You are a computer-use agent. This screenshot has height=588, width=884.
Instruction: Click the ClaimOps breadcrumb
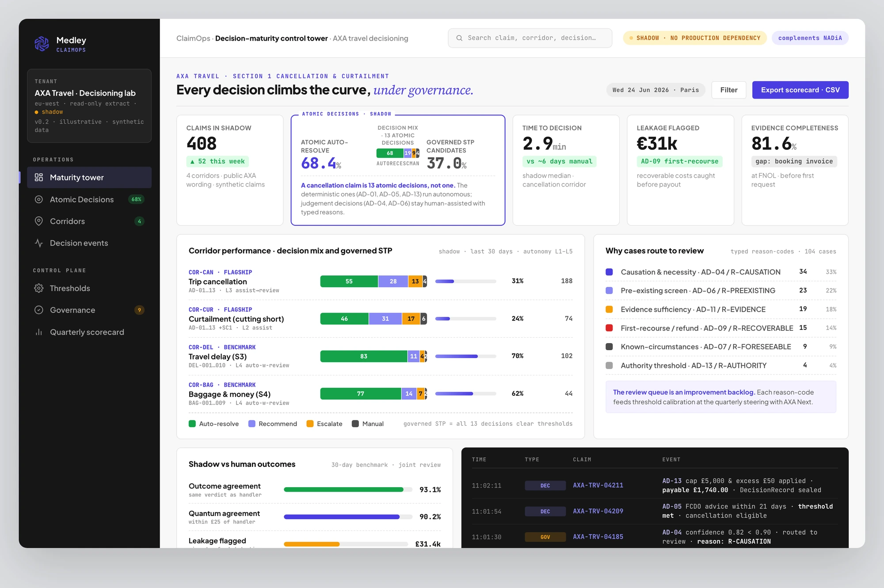193,38
